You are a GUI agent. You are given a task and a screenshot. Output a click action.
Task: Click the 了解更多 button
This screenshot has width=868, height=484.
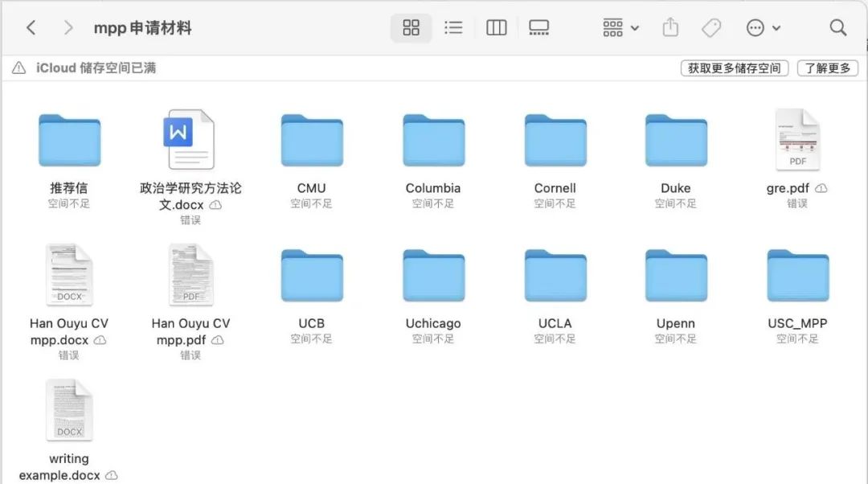pyautogui.click(x=828, y=68)
